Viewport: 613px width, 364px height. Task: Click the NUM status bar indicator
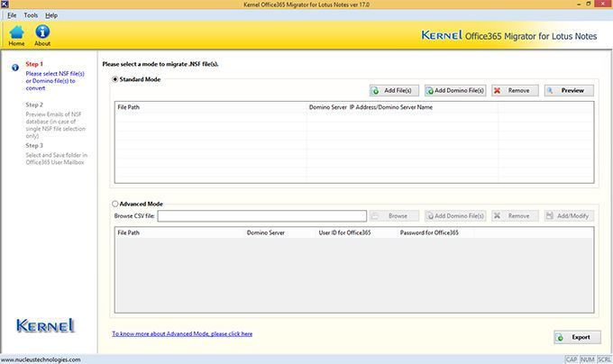tap(587, 359)
